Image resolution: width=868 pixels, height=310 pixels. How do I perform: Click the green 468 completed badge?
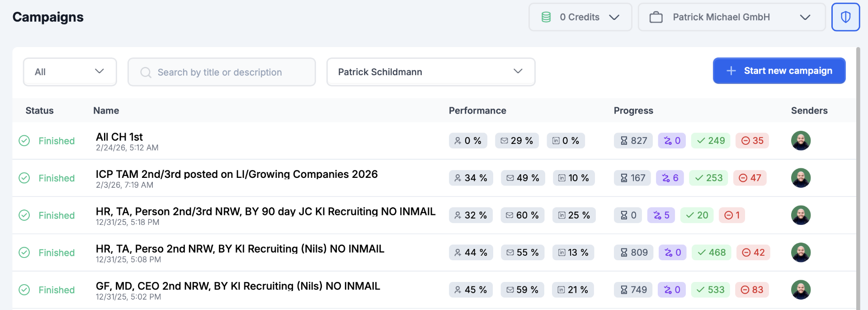(711, 253)
